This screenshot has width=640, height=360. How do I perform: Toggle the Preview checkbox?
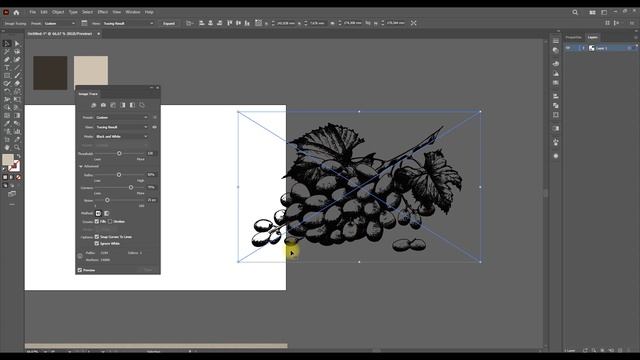[80, 270]
